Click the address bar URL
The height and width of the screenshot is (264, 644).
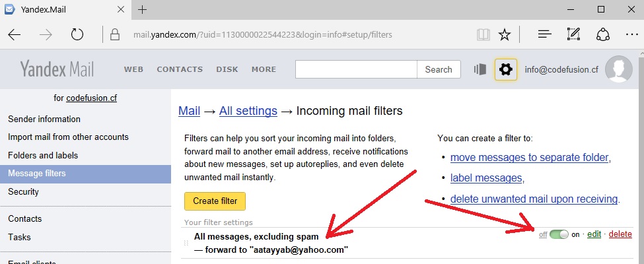263,35
